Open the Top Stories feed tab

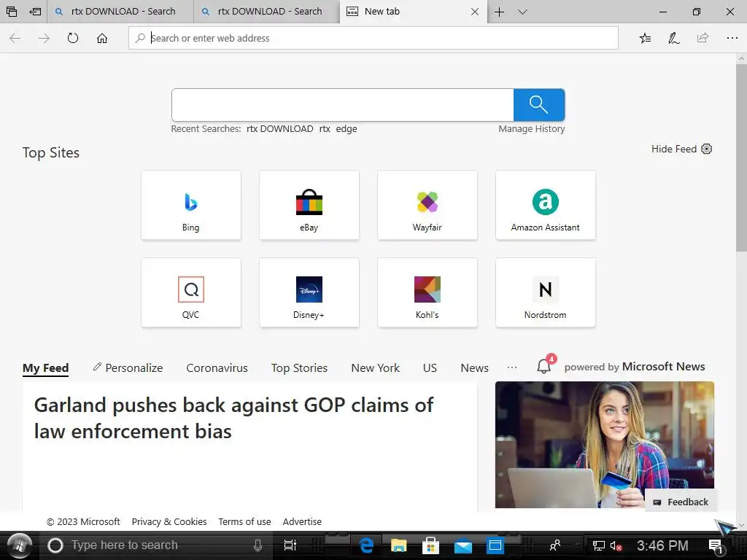pyautogui.click(x=299, y=368)
